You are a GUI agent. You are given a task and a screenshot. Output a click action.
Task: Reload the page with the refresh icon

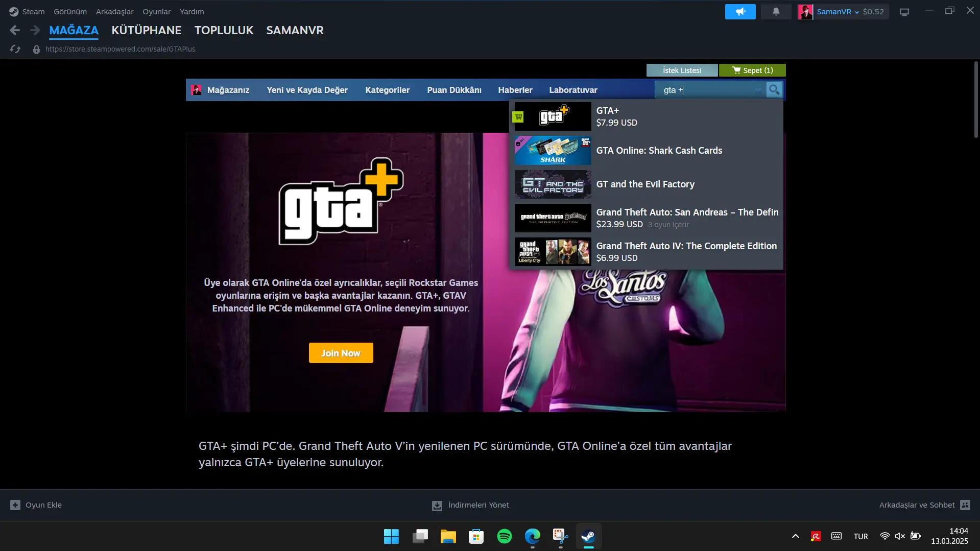click(x=15, y=49)
